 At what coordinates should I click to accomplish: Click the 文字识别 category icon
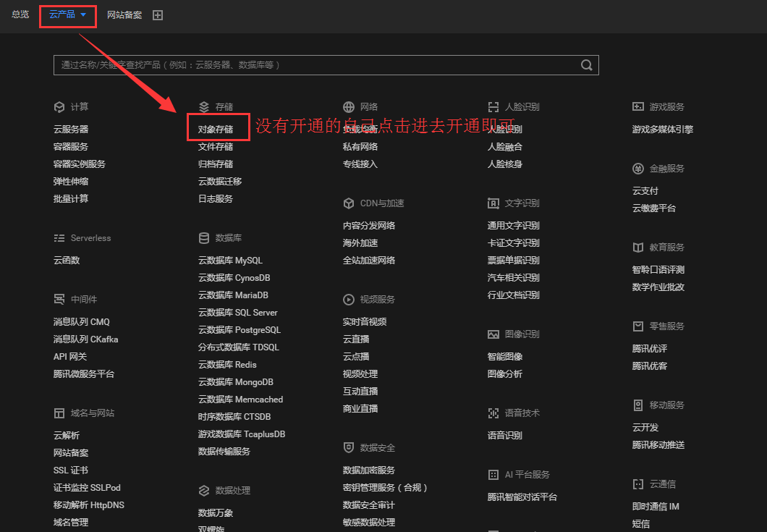(493, 203)
